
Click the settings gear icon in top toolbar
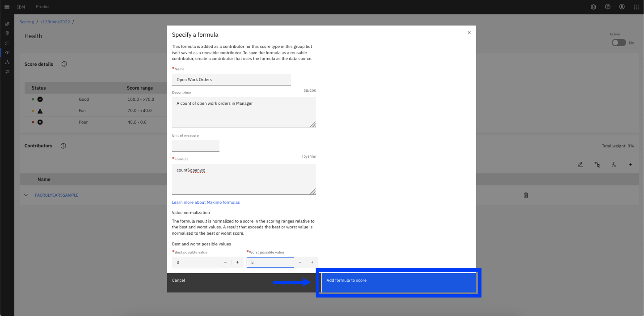click(593, 7)
